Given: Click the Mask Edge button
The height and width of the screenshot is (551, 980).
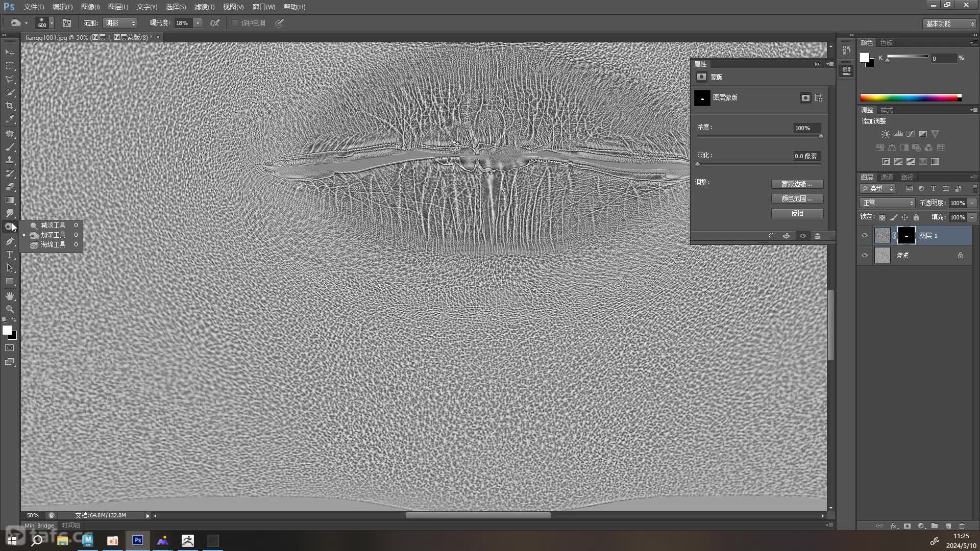Looking at the screenshot, I should 797,184.
